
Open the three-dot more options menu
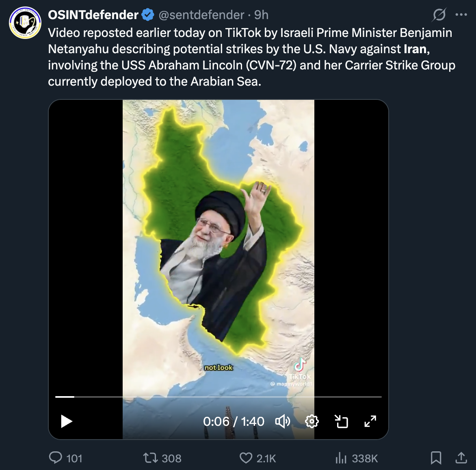(461, 15)
